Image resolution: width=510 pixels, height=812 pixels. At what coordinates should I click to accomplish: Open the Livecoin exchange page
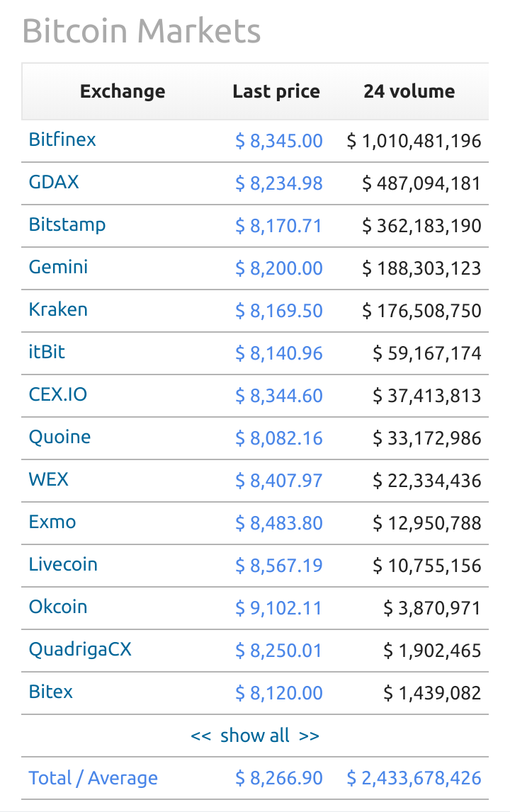(x=63, y=564)
